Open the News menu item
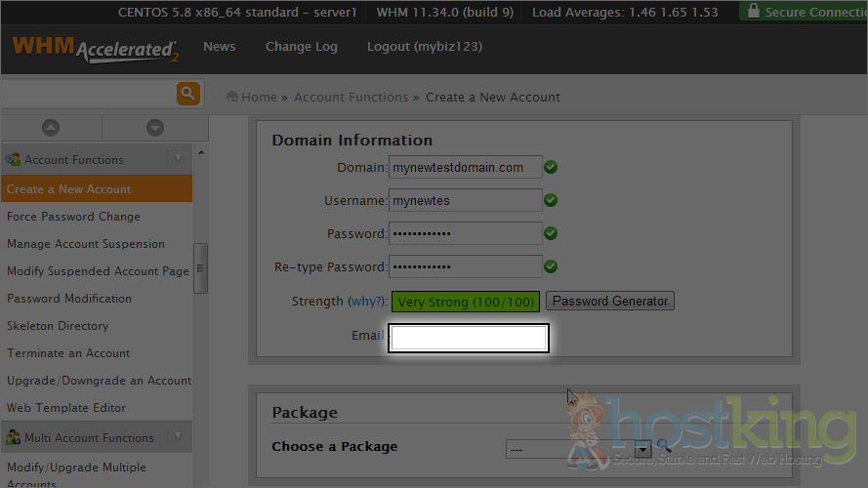 (219, 47)
